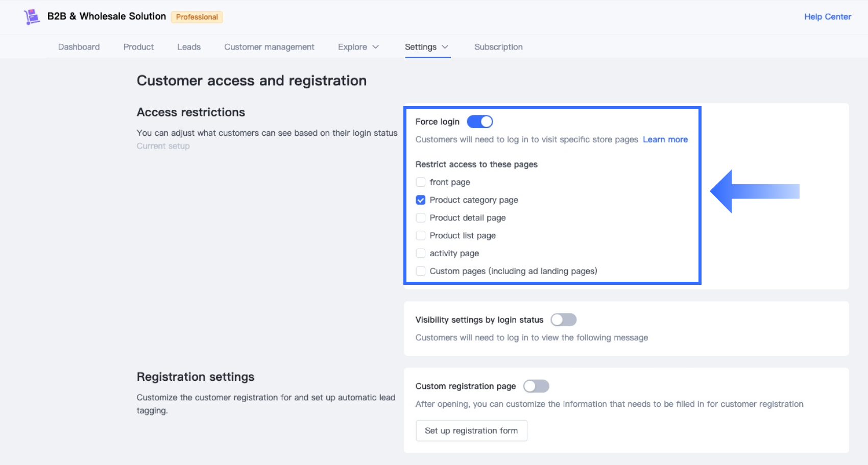Image resolution: width=868 pixels, height=465 pixels.
Task: Click the B2B Wholesale Solution cart logo
Action: [x=32, y=17]
